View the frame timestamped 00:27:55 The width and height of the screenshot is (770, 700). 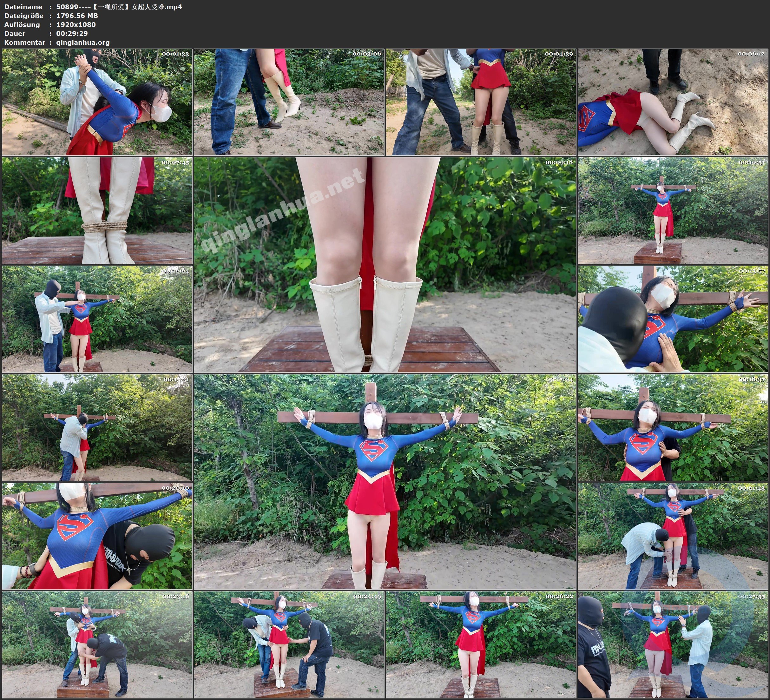click(x=673, y=644)
